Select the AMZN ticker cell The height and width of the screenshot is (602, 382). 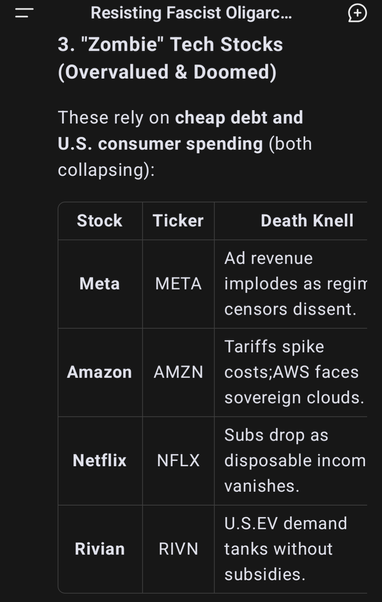click(178, 372)
